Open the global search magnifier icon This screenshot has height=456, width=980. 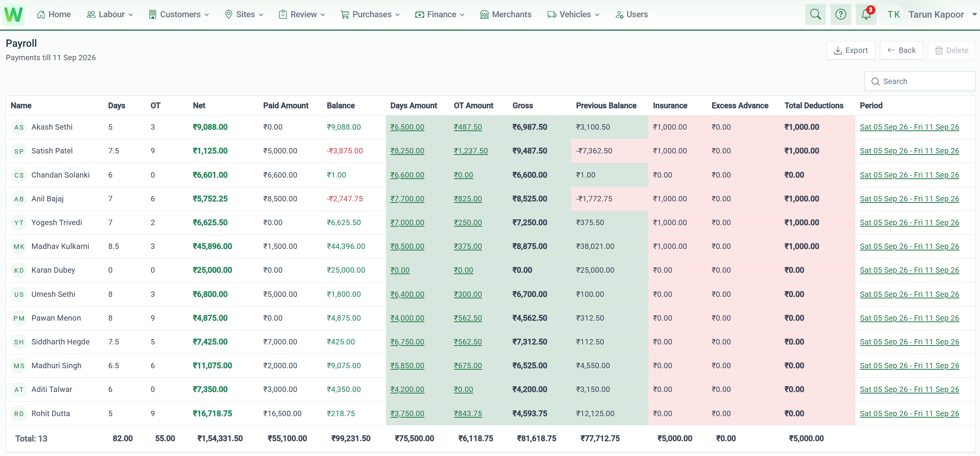coord(815,15)
